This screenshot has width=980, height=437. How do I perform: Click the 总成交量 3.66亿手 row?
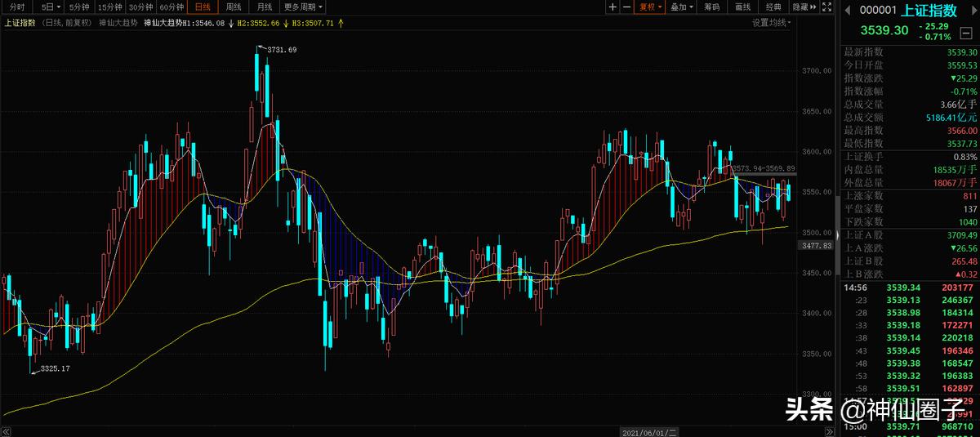pos(910,105)
